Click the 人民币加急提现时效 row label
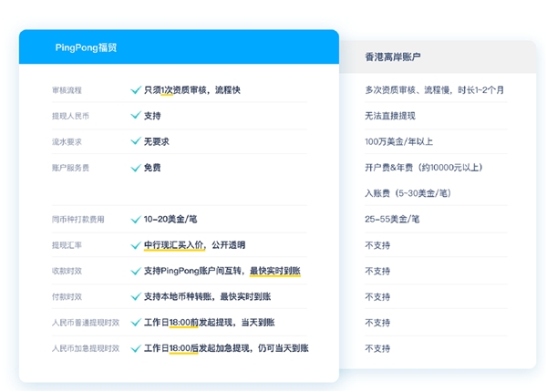Viewport: 547px width, 392px height. tap(86, 348)
